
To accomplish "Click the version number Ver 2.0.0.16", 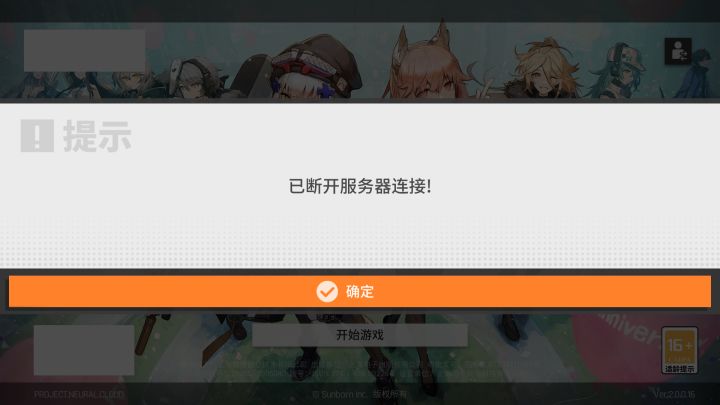I will point(674,394).
